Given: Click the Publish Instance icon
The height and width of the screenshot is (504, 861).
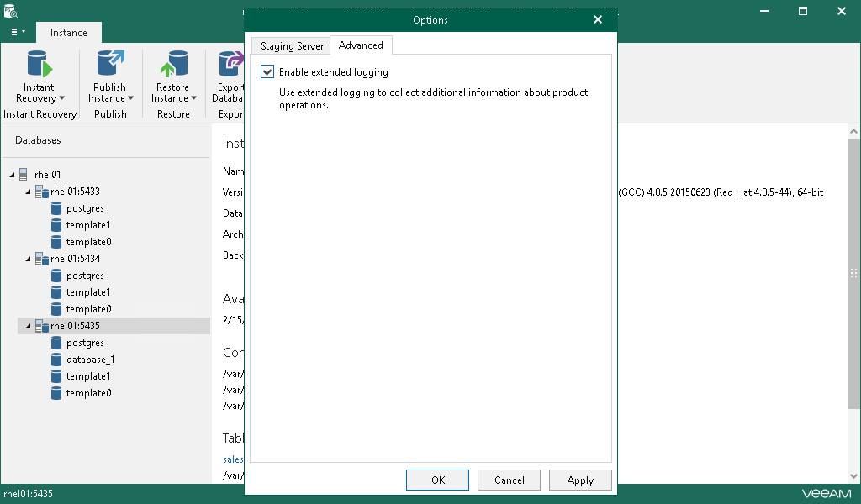Looking at the screenshot, I should point(110,66).
